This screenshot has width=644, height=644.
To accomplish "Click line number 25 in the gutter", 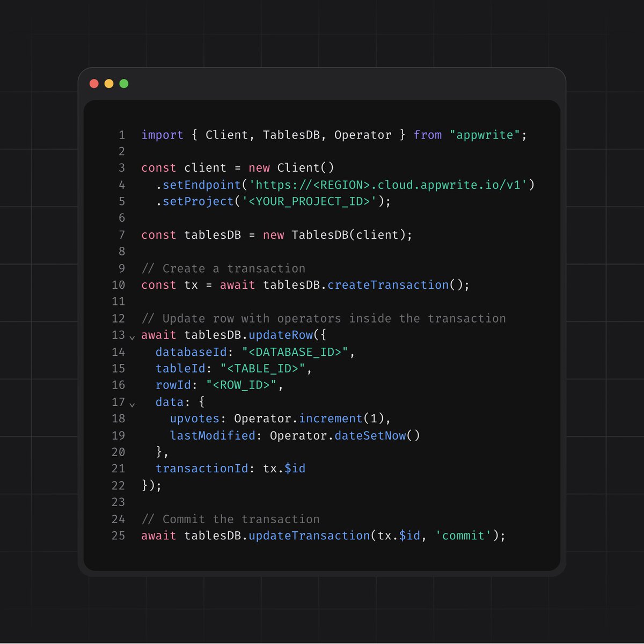I will pyautogui.click(x=118, y=536).
